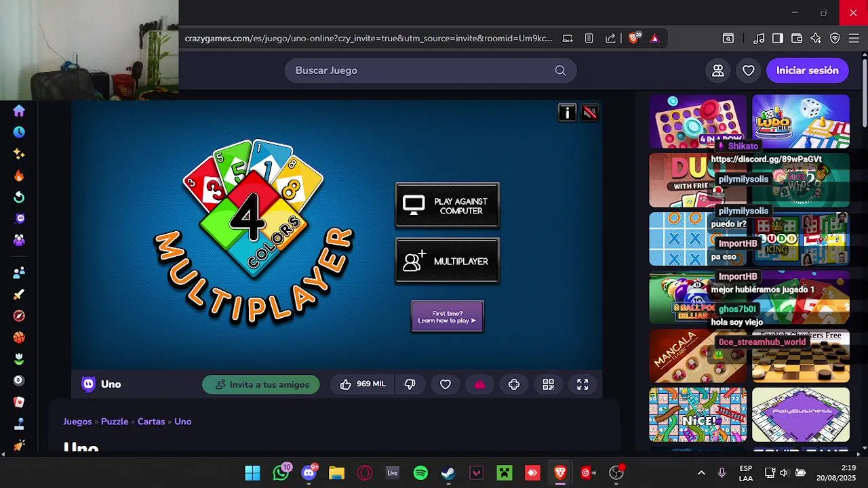Open Two-player category icon in sidebar
Image resolution: width=868 pixels, height=488 pixels.
click(19, 272)
